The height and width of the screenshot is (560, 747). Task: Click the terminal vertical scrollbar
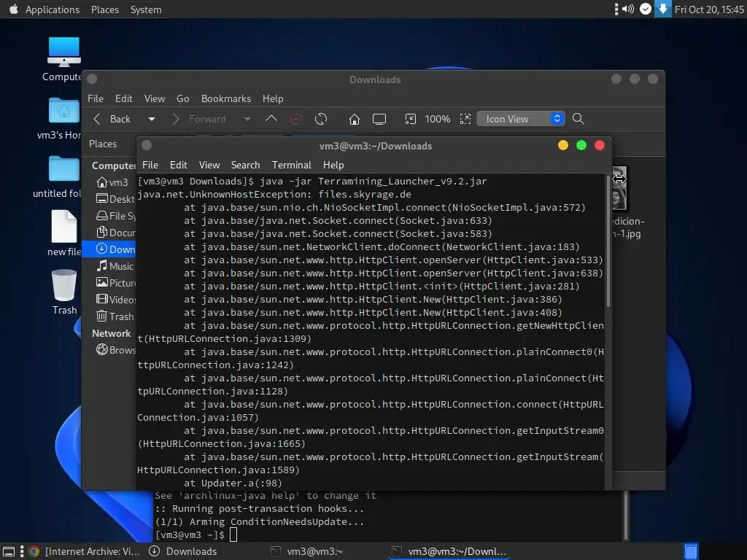click(x=608, y=241)
